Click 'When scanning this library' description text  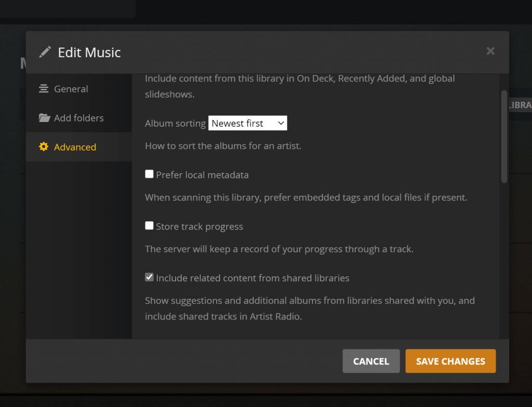click(x=306, y=197)
